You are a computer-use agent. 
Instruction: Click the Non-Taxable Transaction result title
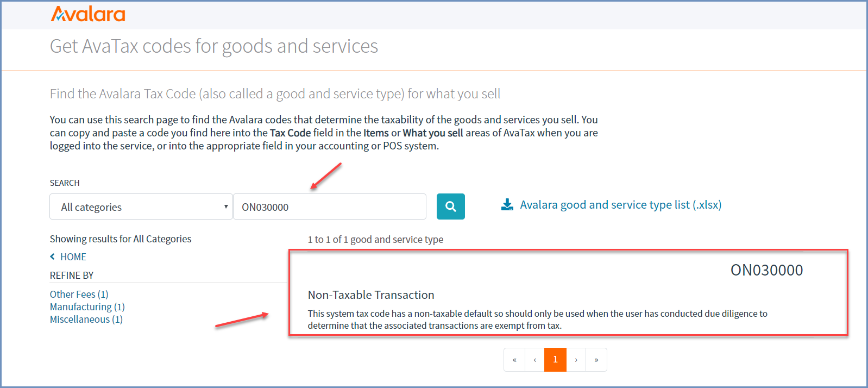(x=371, y=295)
